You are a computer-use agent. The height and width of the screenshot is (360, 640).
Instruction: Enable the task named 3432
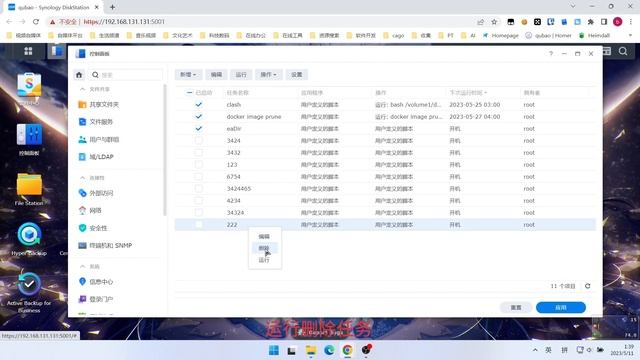[199, 153]
